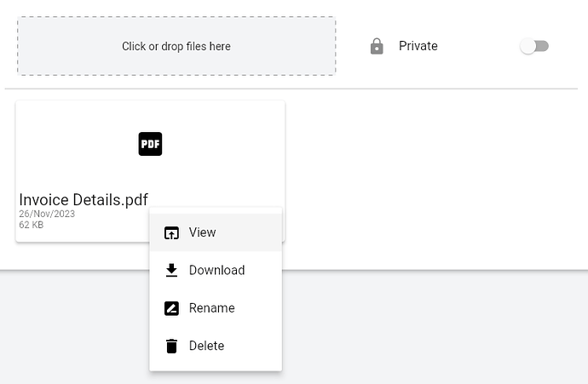The width and height of the screenshot is (588, 384).
Task: Click the PDF file type icon
Action: click(150, 144)
